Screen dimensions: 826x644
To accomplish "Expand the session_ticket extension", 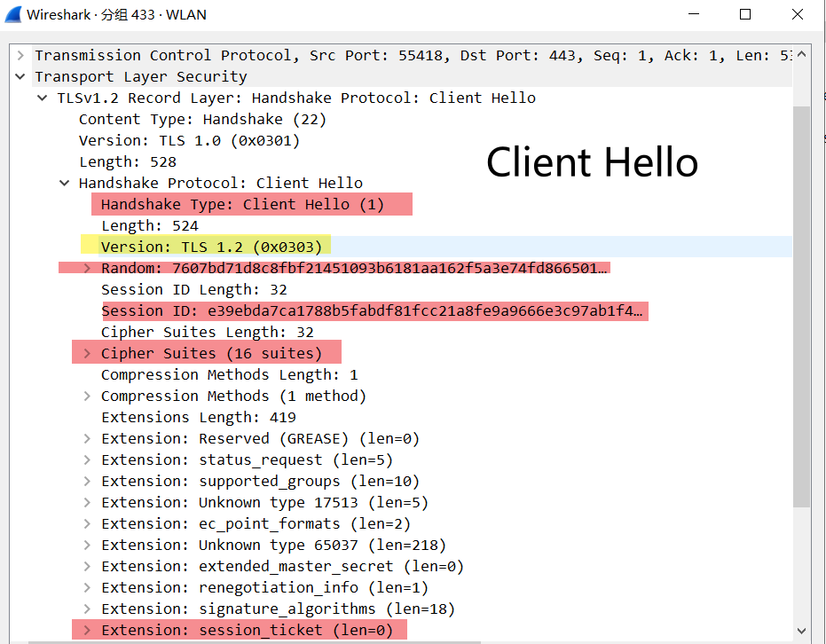I will click(87, 631).
